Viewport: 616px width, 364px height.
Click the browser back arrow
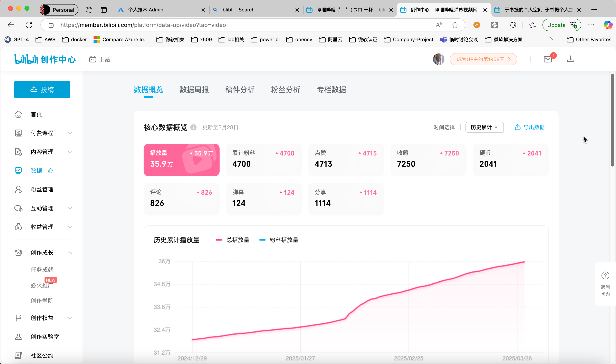coord(11,25)
